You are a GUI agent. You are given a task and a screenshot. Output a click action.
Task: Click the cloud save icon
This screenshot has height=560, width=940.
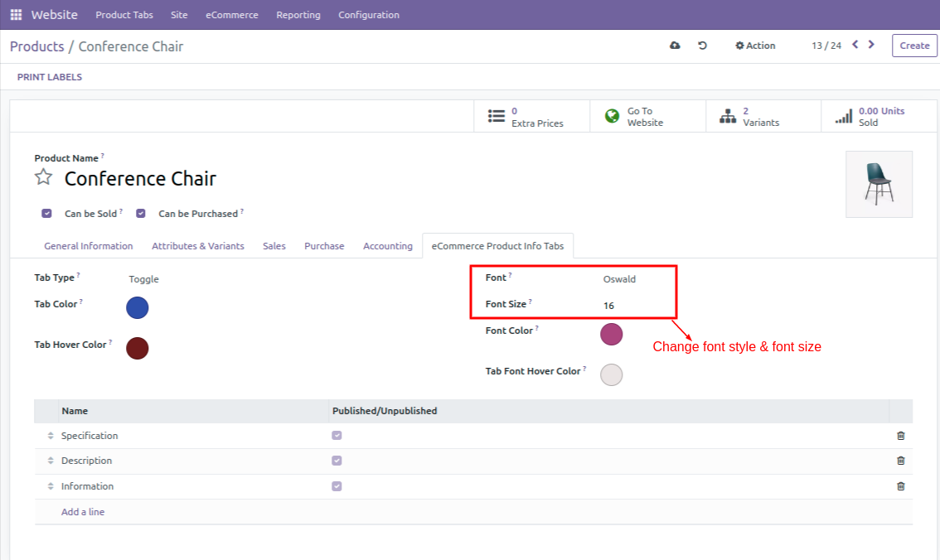click(675, 46)
